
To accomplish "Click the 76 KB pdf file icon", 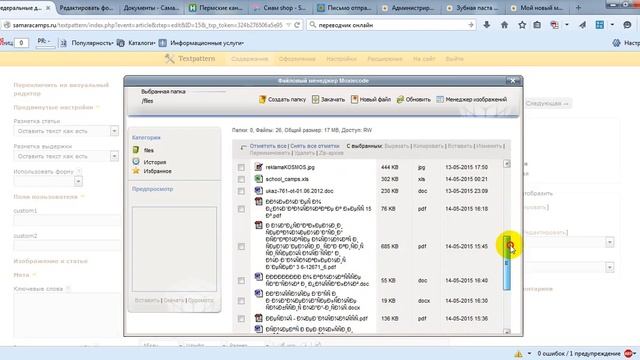I will [258, 201].
